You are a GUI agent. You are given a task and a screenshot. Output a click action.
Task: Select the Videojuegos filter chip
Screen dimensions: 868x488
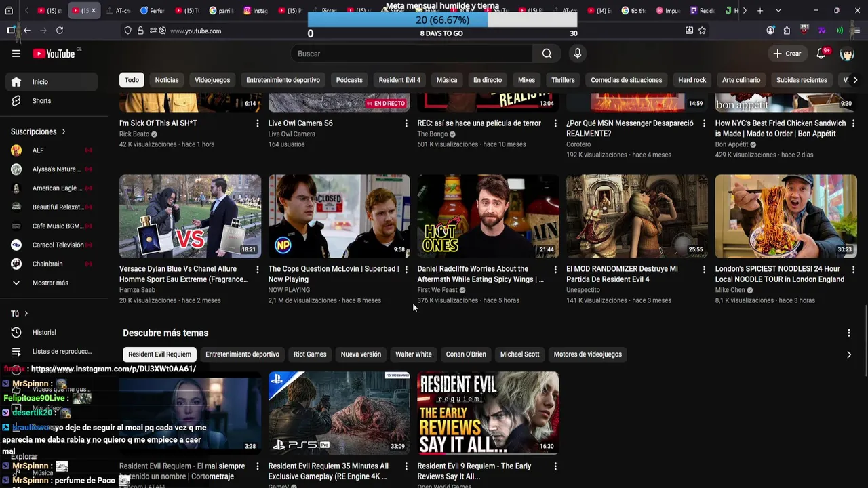[x=212, y=80]
